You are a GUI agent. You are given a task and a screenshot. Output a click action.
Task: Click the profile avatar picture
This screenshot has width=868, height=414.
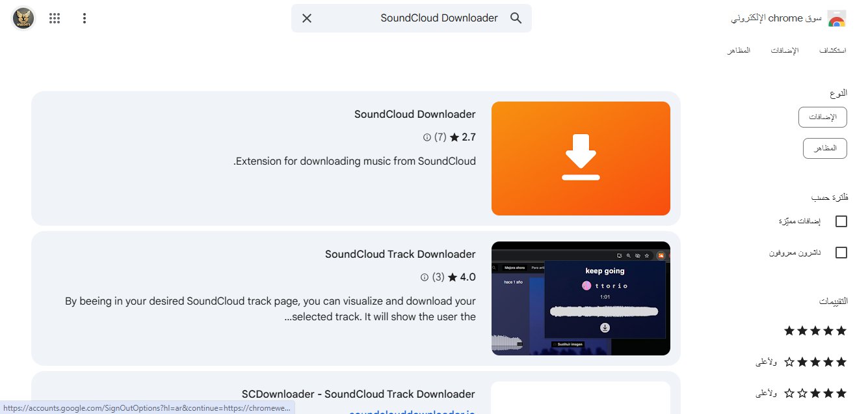(x=23, y=18)
